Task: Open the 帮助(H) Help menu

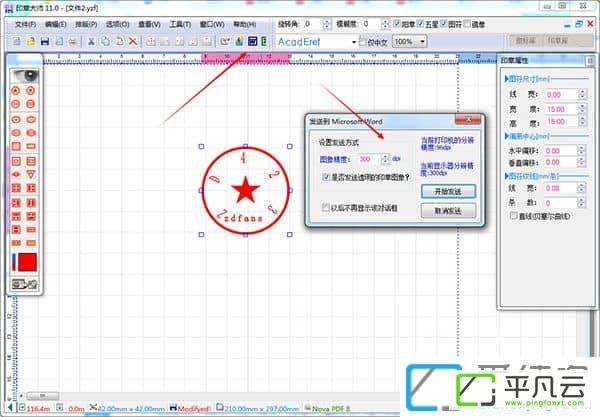Action: click(x=245, y=24)
